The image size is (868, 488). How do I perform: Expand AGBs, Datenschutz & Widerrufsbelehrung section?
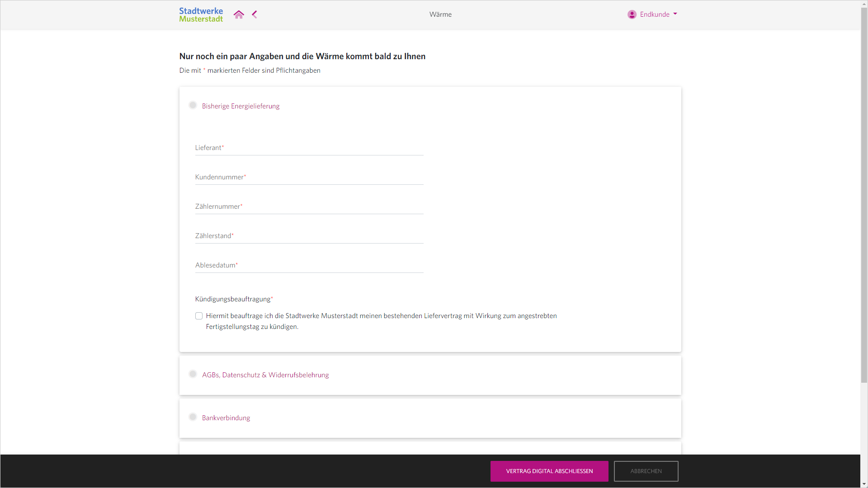[x=265, y=375]
